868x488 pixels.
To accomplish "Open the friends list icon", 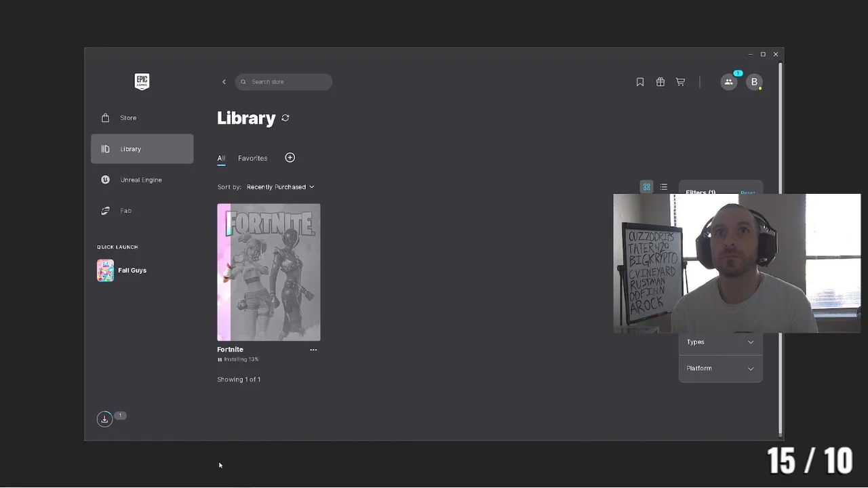I will (x=728, y=82).
